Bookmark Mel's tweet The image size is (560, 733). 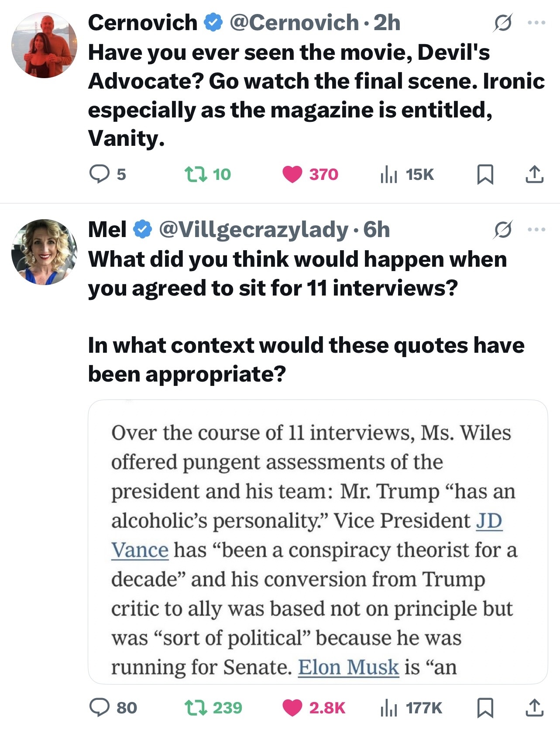[485, 708]
